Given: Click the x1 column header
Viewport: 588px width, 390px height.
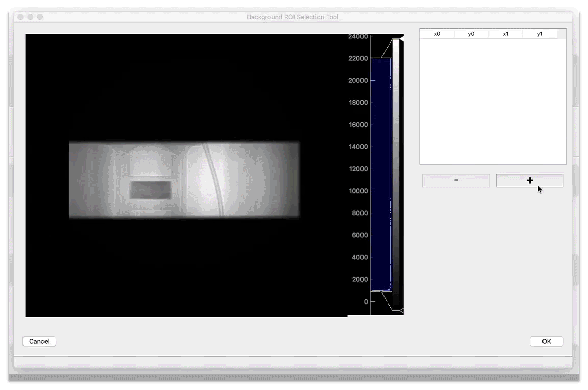Looking at the screenshot, I should pyautogui.click(x=505, y=34).
